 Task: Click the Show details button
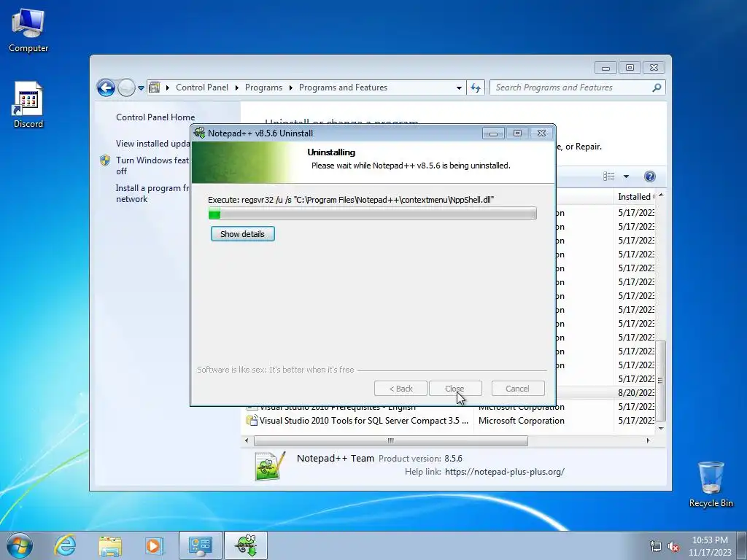click(242, 234)
